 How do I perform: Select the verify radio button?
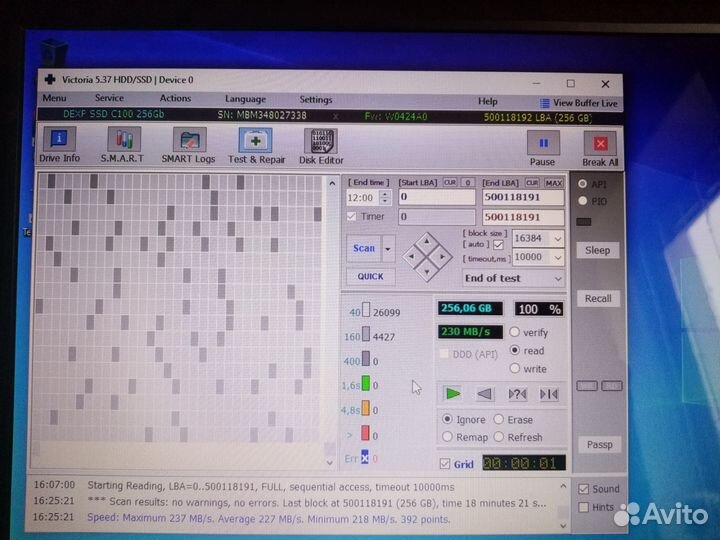[x=516, y=332]
